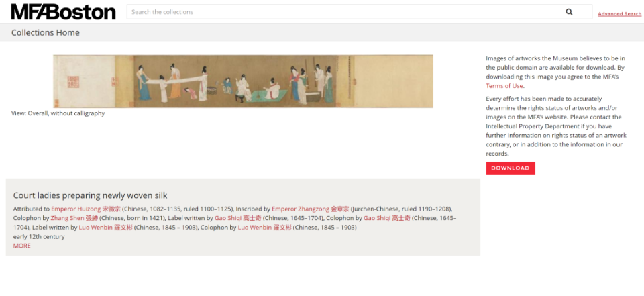Click the magnifier search icon
The width and height of the screenshot is (644, 296).
[x=569, y=12]
